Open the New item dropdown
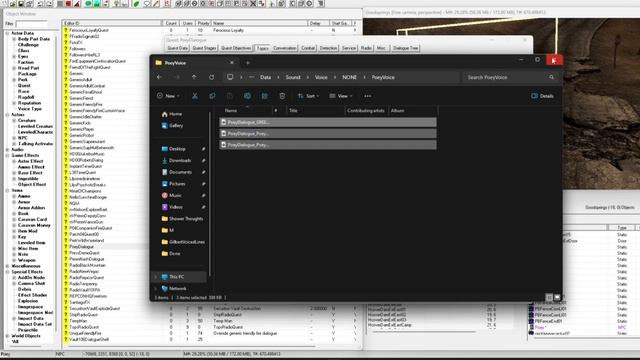Screen dimensions: 640x360 click(168, 96)
